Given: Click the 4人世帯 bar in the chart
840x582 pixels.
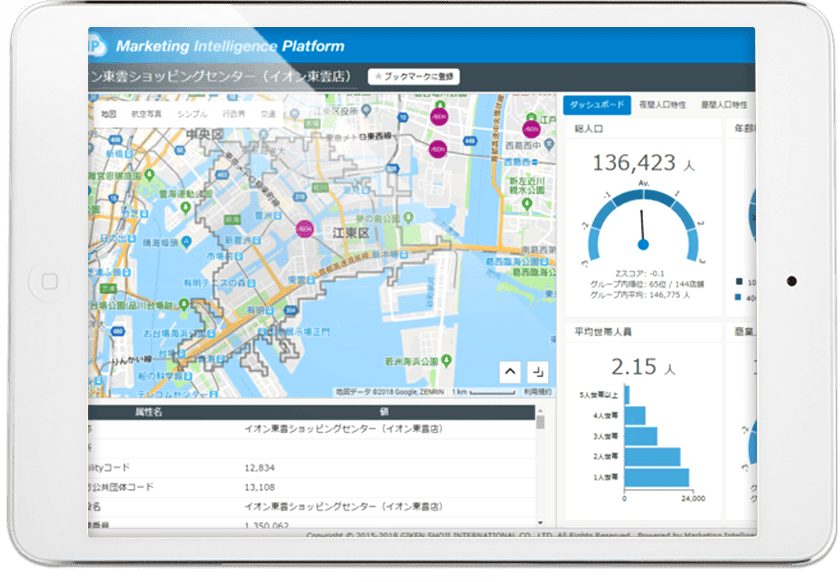Looking at the screenshot, I should [x=635, y=416].
